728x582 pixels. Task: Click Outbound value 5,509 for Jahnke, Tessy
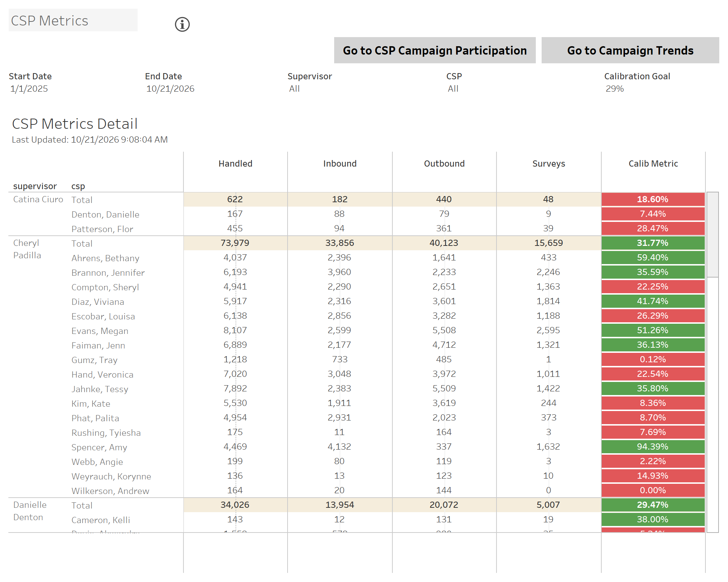coord(444,388)
